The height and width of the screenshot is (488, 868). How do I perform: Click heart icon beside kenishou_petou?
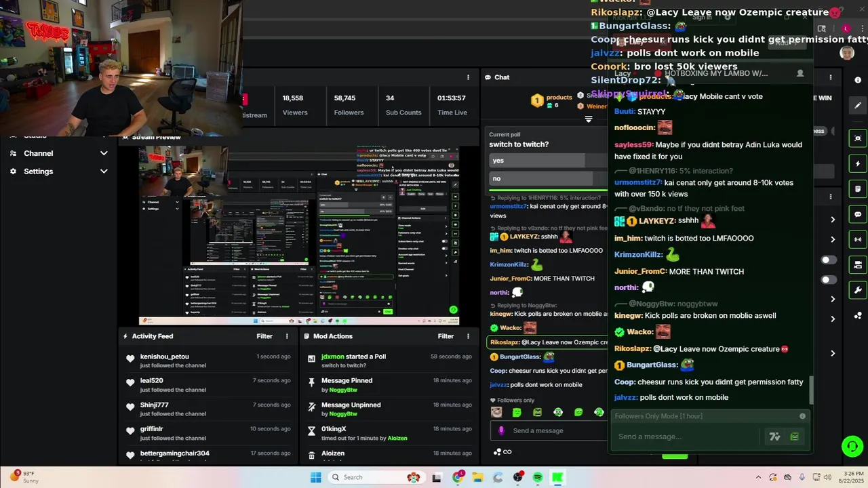(130, 359)
